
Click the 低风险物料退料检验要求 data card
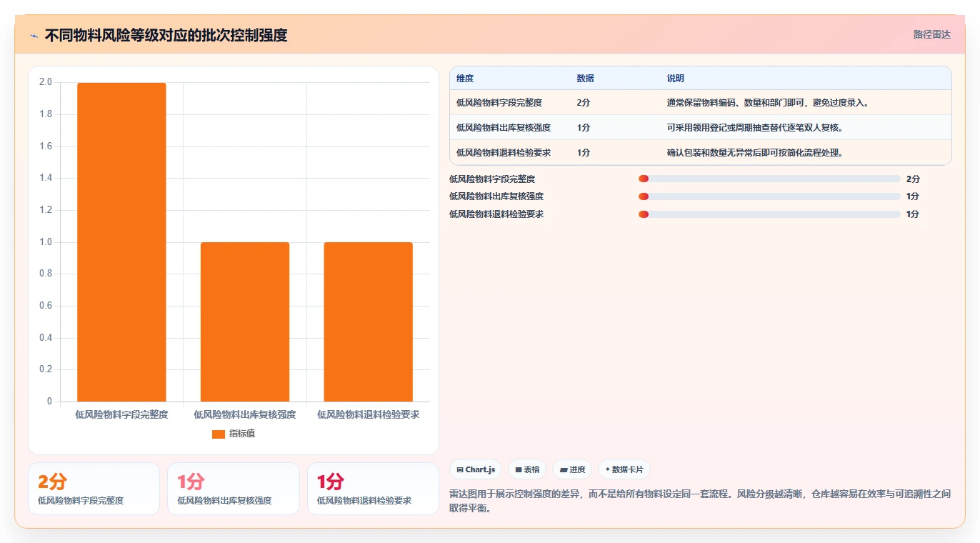point(373,489)
